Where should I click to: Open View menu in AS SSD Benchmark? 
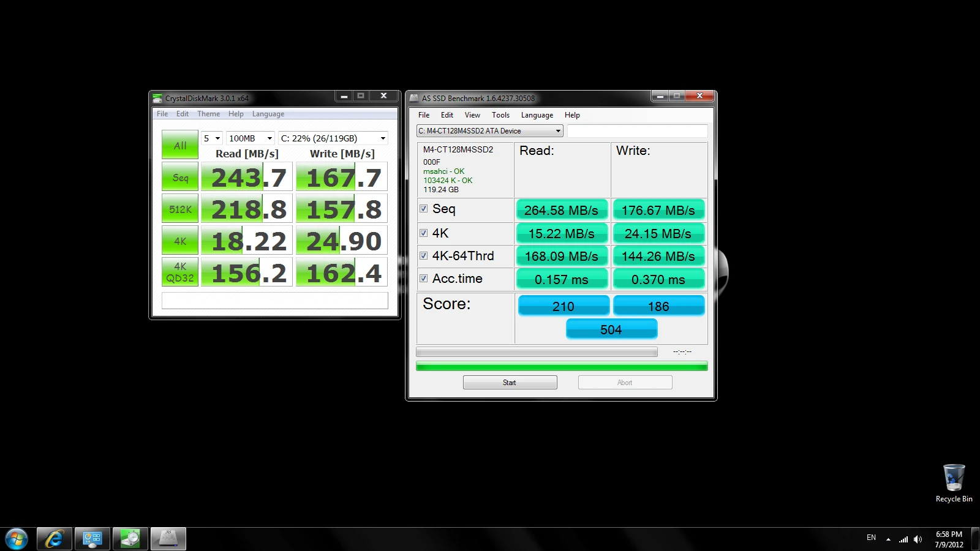(x=472, y=115)
